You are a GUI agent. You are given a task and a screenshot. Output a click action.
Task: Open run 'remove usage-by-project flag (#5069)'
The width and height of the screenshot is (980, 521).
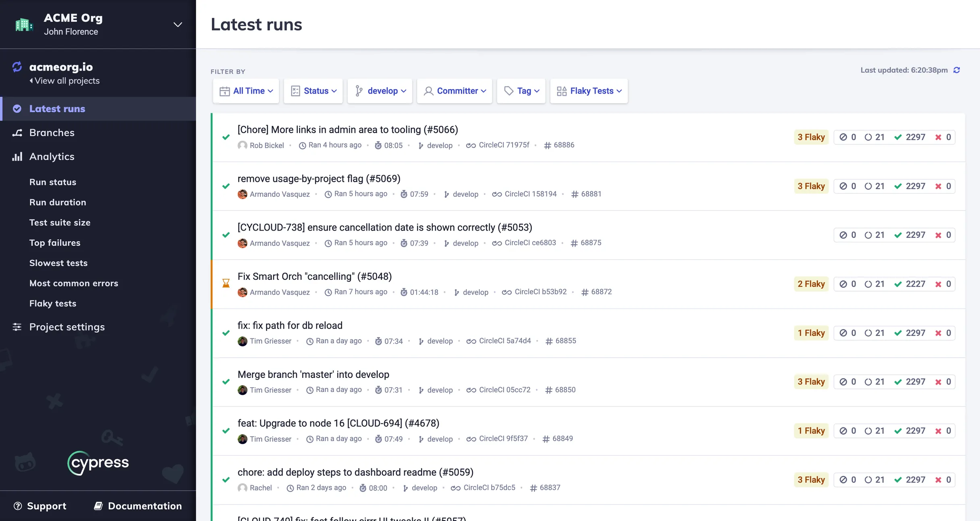319,179
